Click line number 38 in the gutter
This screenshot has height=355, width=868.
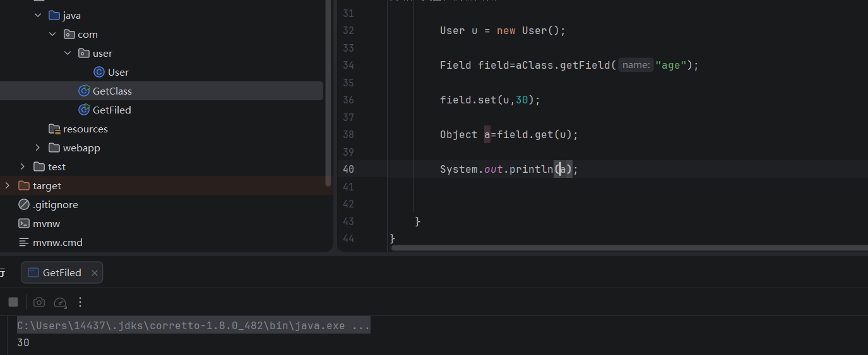point(348,134)
